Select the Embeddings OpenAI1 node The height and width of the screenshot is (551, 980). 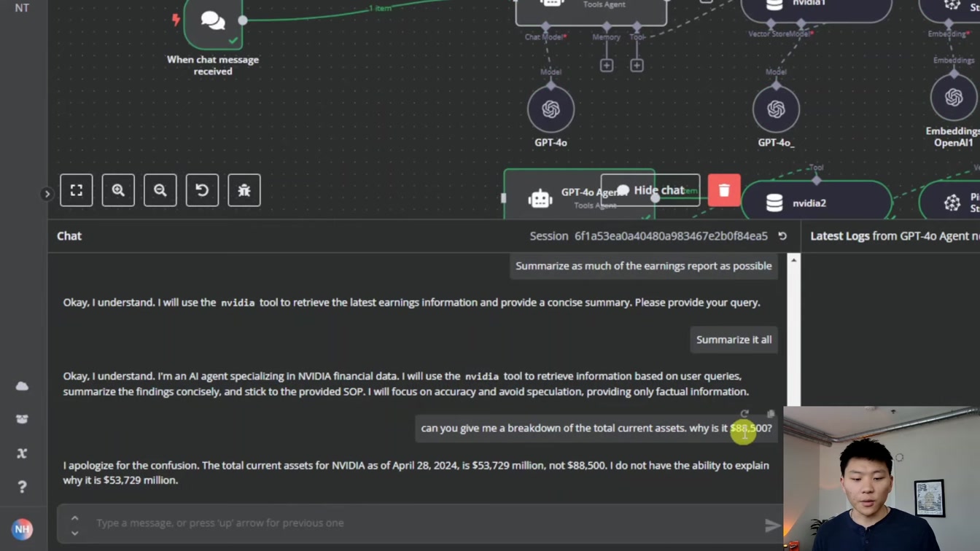954,97
